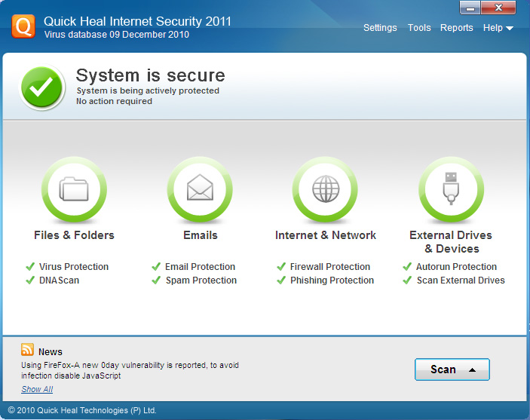
Task: Select the Spam Protection label
Action: pos(201,281)
